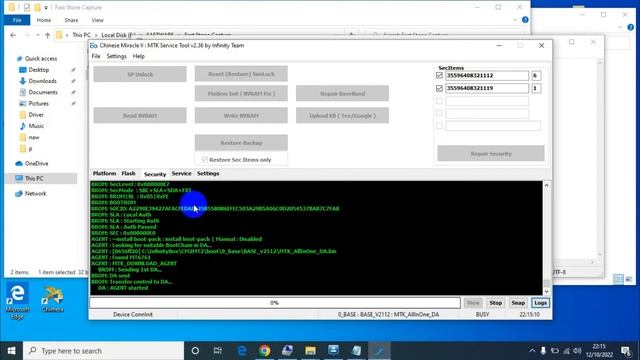The height and width of the screenshot is (360, 640).
Task: Click the Snap button
Action: pos(518,303)
